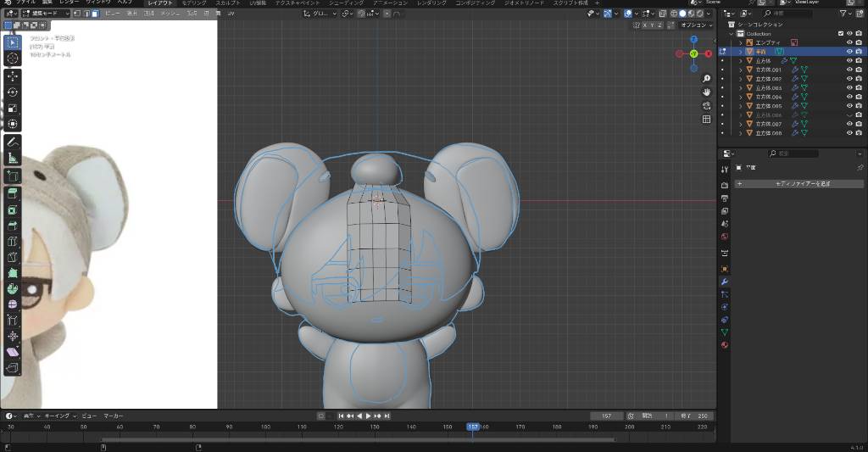868x452 pixels.
Task: Select the Cursor tool in the left toolbar
Action: click(13, 58)
